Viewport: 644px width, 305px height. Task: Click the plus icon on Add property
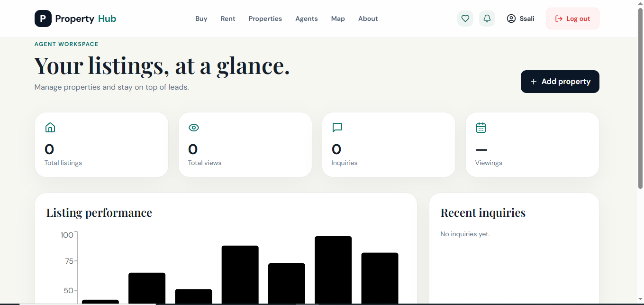[x=534, y=82]
